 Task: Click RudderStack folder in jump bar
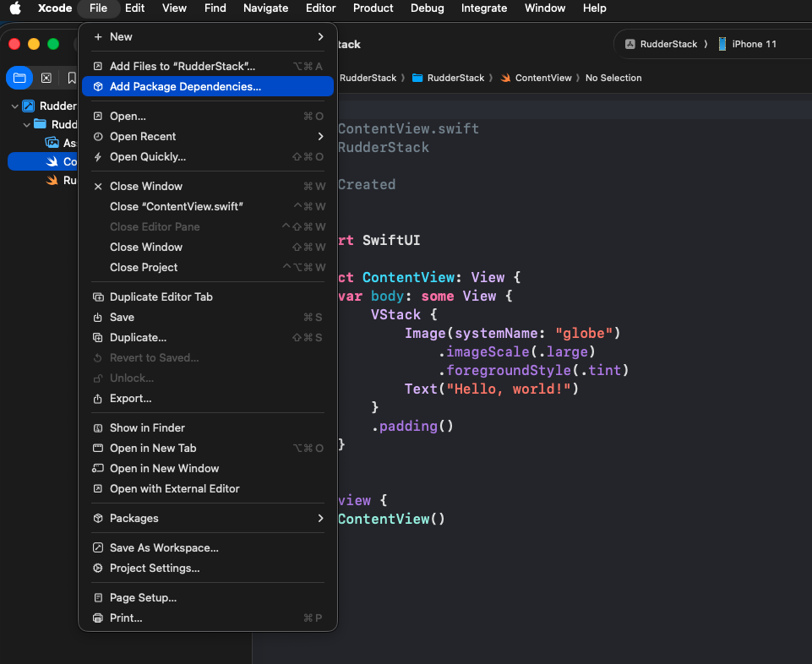coord(449,78)
